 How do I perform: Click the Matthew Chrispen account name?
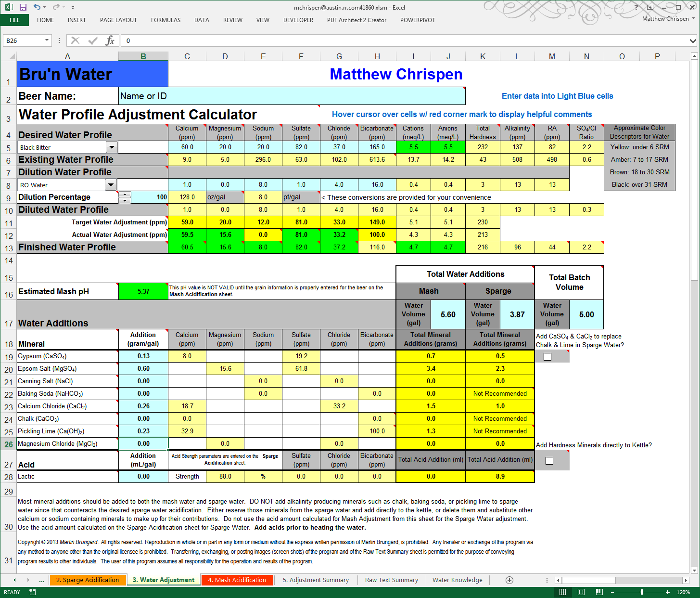[x=665, y=18]
